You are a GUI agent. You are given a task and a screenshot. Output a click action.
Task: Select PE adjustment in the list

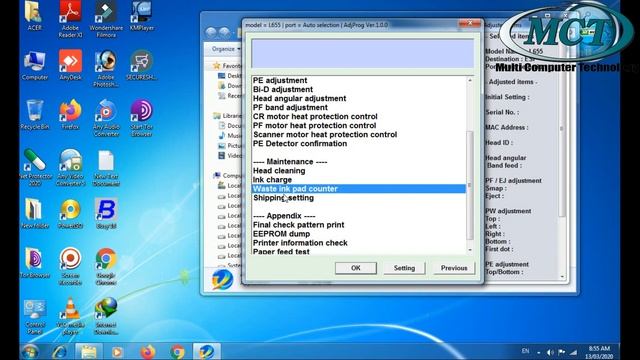pyautogui.click(x=280, y=80)
